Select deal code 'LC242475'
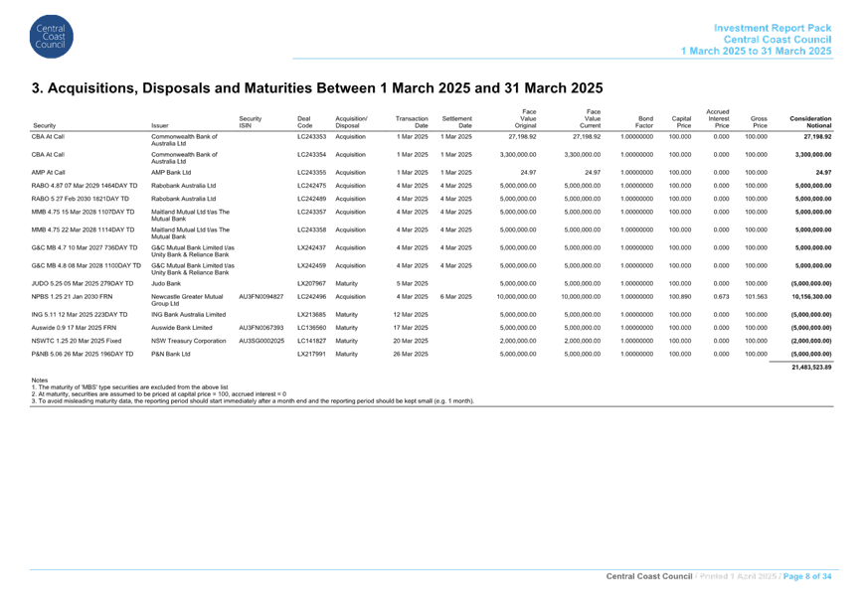Screen dimensions: 868x613 coord(311,186)
